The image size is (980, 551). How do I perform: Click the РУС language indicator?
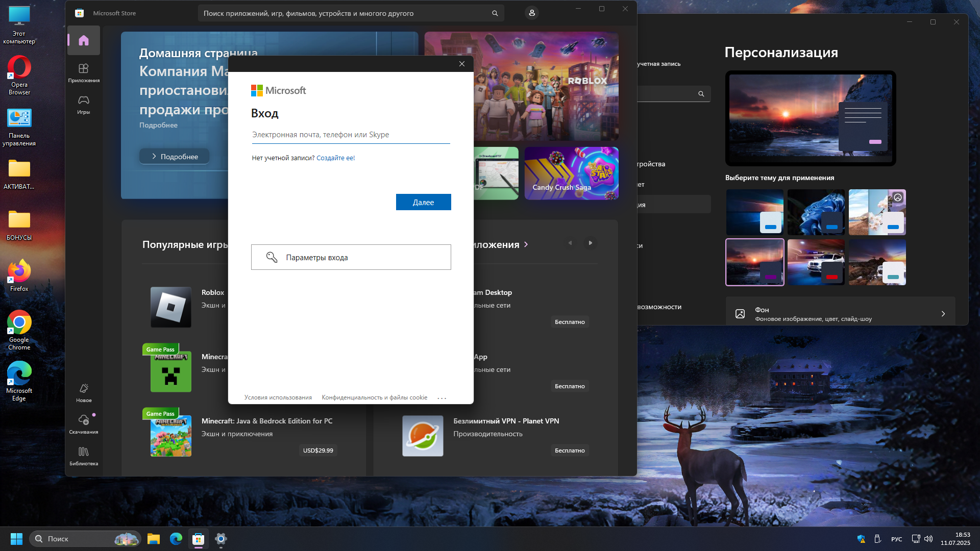896,539
